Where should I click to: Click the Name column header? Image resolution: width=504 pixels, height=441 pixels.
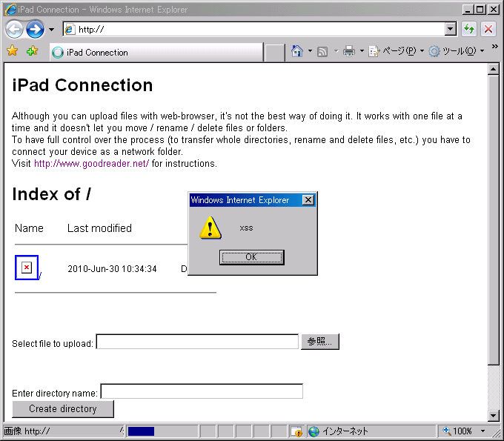(x=29, y=228)
